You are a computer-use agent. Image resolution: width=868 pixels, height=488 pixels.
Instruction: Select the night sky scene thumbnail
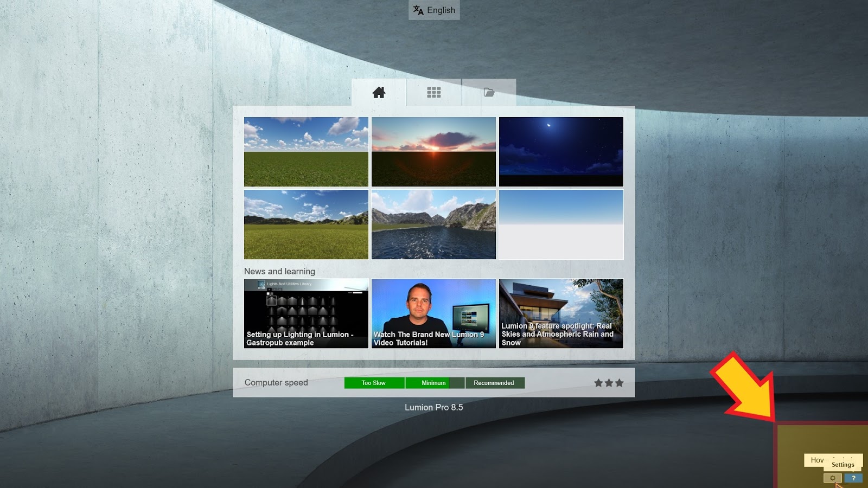point(561,152)
